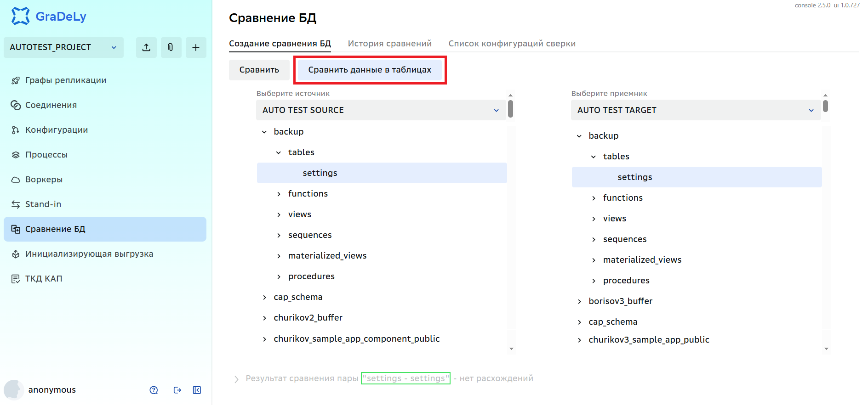Viewport: 868px width, 406px height.
Task: Open Конфигурации branch icon
Action: click(x=16, y=130)
